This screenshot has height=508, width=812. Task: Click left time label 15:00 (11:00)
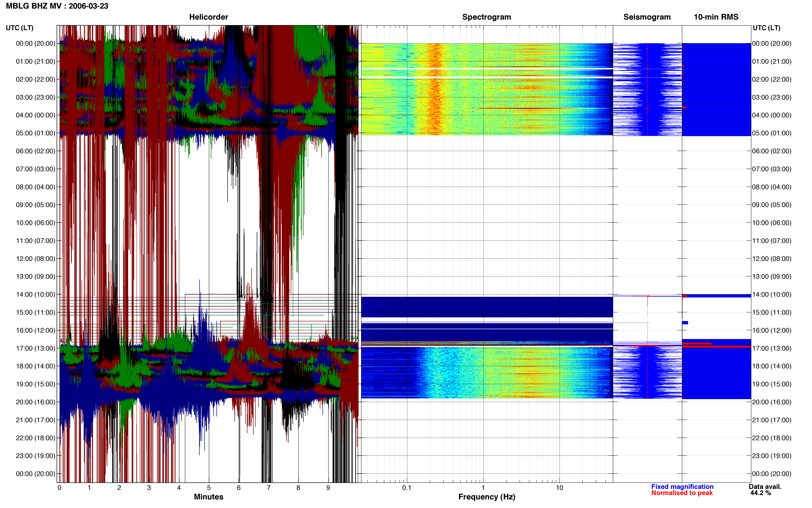coord(36,313)
